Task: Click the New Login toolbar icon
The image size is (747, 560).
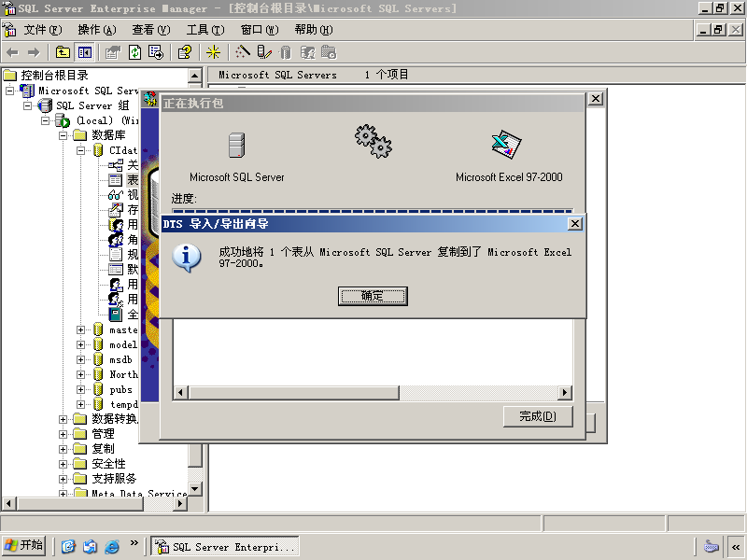Action: (308, 52)
